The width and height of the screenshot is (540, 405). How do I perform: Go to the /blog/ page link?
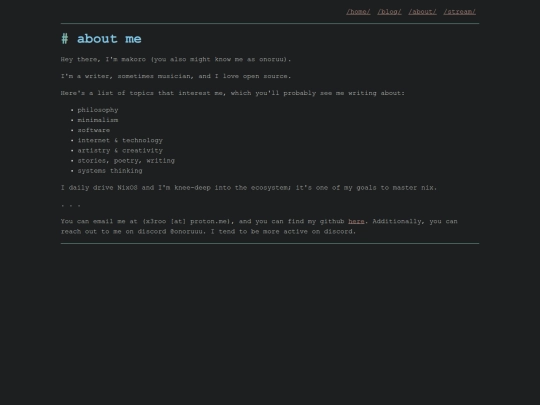pos(389,12)
